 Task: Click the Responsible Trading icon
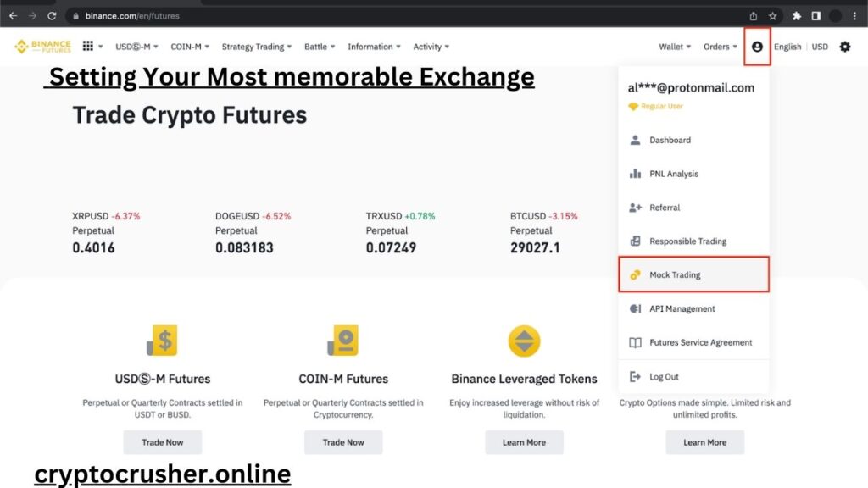click(x=635, y=241)
